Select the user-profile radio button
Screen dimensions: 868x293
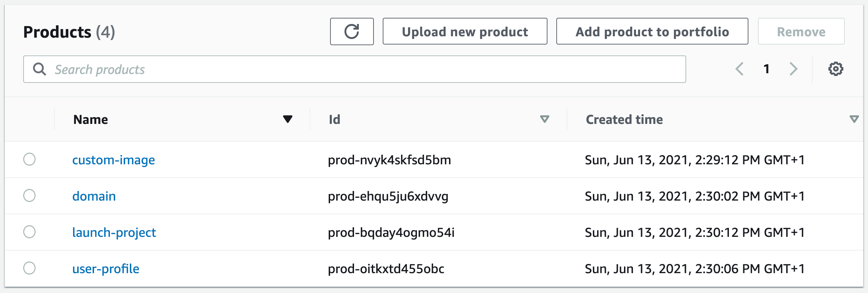(x=29, y=268)
